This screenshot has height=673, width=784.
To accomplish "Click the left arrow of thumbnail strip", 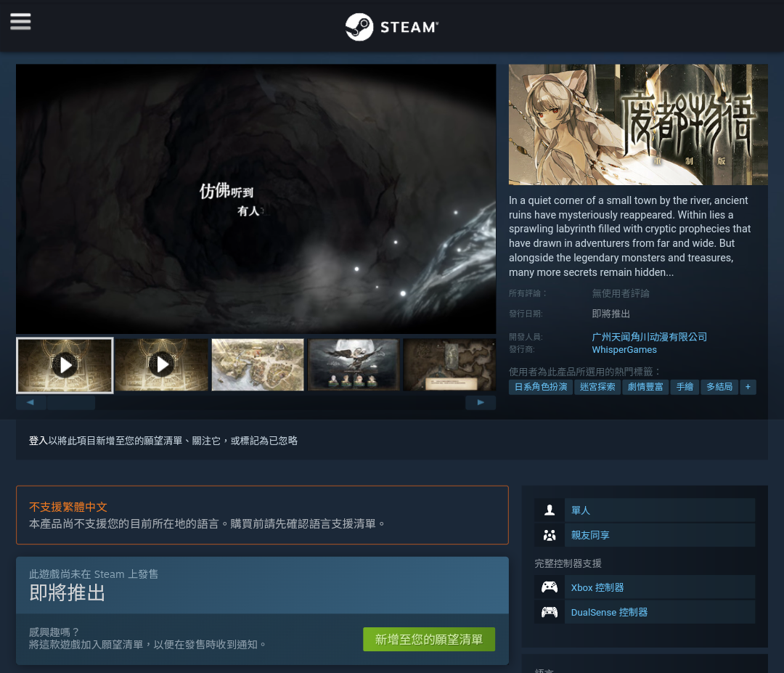I will point(30,402).
